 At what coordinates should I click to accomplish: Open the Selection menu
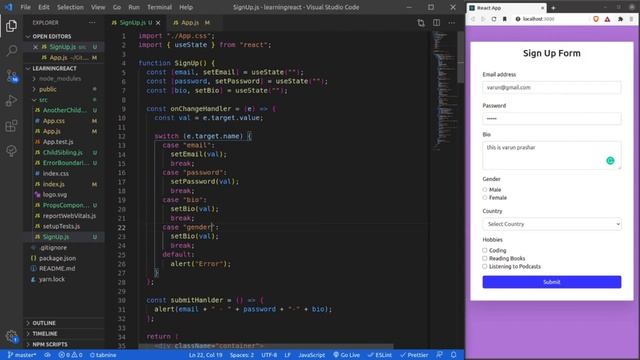point(70,7)
